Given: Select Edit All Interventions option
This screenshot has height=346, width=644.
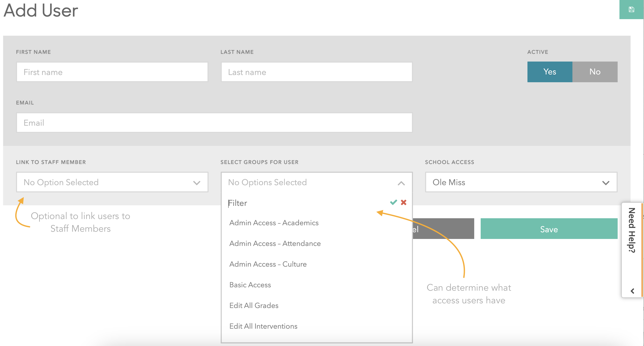Looking at the screenshot, I should [263, 326].
